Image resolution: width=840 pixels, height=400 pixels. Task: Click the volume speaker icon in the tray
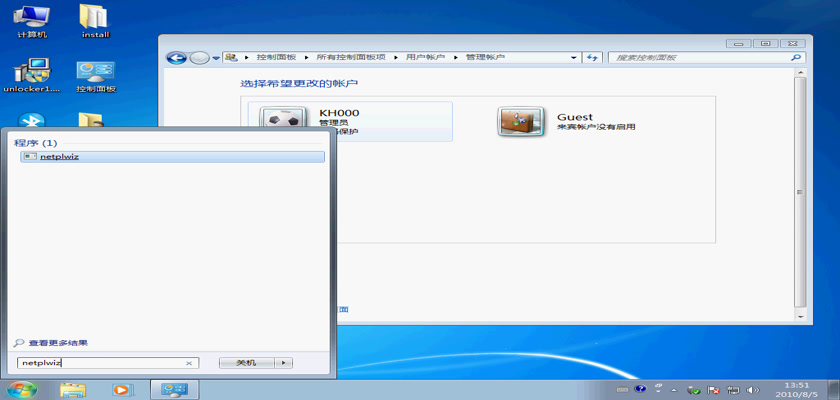(751, 389)
